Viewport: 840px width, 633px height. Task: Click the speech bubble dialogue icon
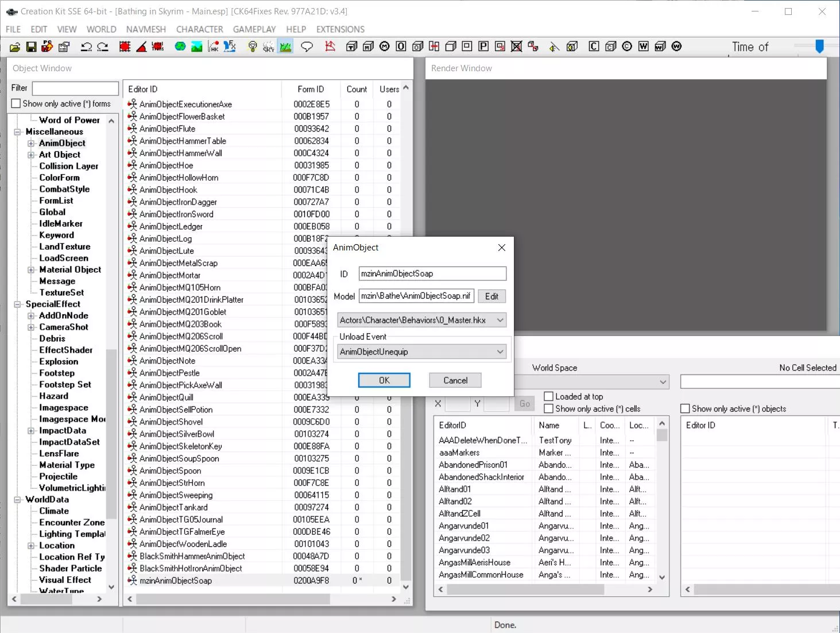pyautogui.click(x=307, y=47)
